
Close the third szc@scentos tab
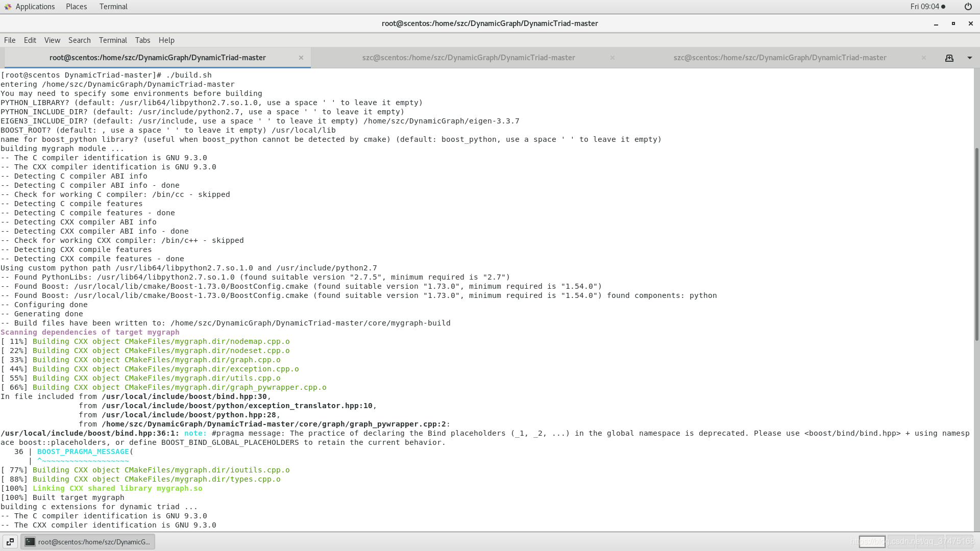click(x=924, y=58)
